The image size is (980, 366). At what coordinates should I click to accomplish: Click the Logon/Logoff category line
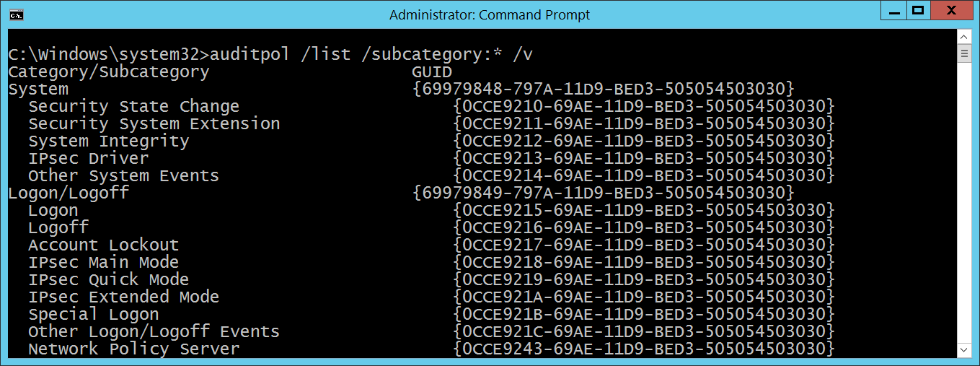coord(69,193)
